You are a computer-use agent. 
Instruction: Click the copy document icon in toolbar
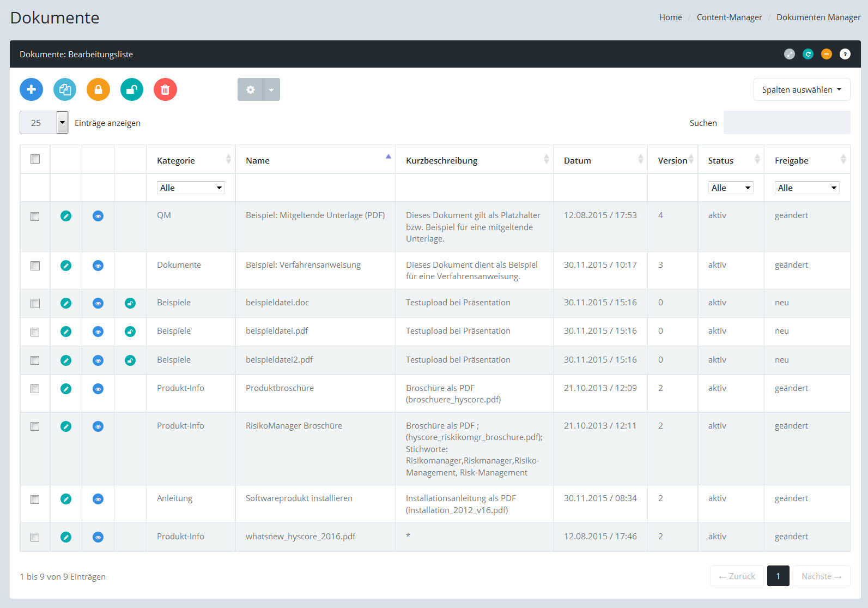coord(65,89)
